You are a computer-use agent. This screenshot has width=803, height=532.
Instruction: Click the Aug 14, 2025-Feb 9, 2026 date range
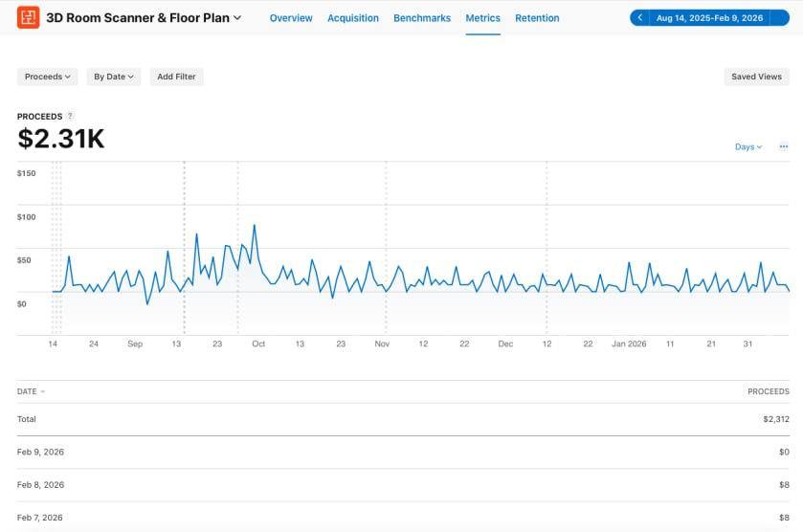pos(709,18)
